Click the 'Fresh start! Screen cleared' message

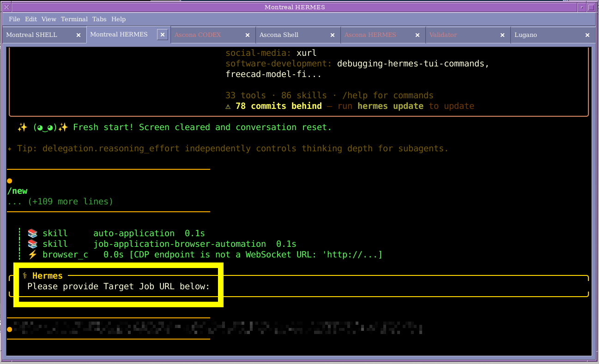202,127
